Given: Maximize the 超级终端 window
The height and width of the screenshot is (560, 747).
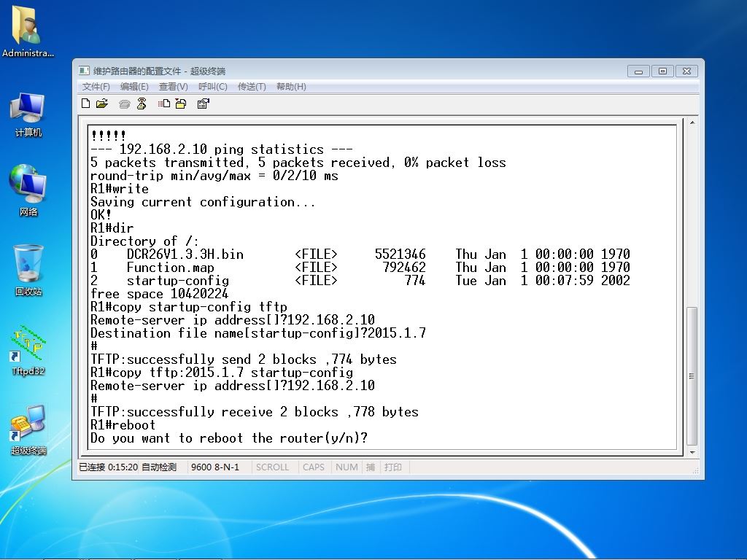Looking at the screenshot, I should [662, 71].
